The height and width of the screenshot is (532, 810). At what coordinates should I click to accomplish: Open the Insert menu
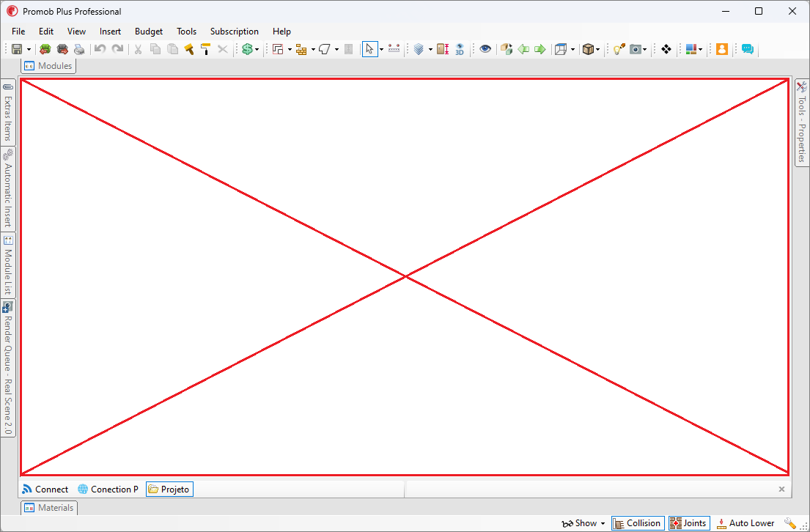(111, 32)
